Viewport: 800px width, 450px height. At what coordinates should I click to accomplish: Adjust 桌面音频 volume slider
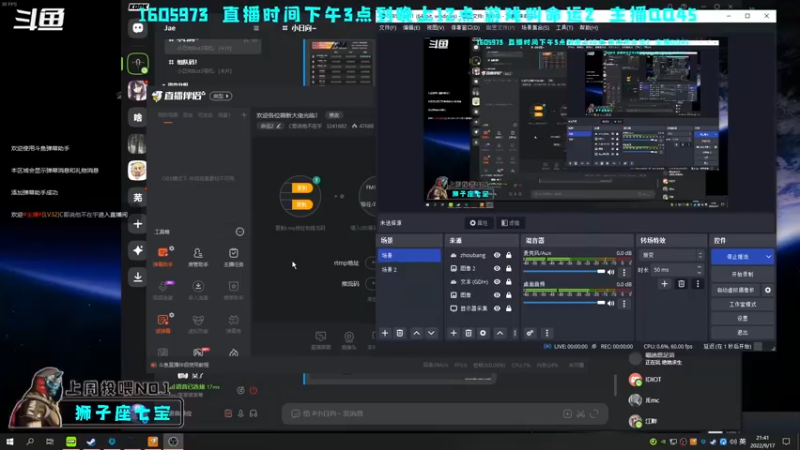[564, 303]
